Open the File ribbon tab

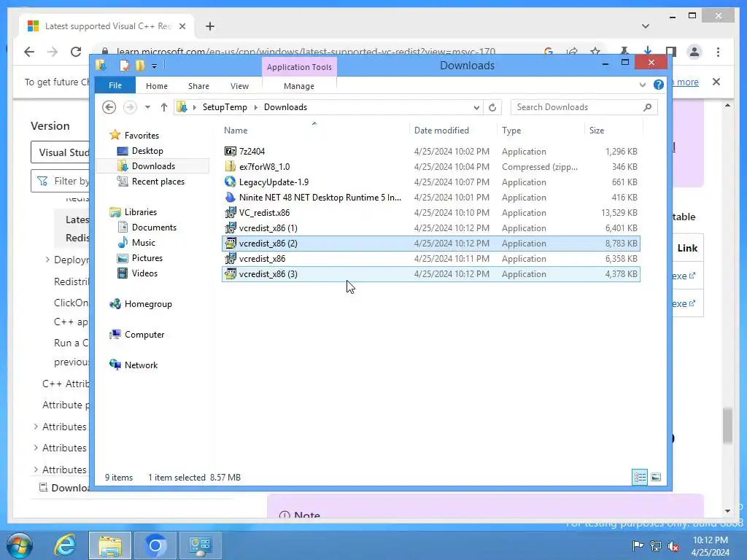tap(115, 85)
